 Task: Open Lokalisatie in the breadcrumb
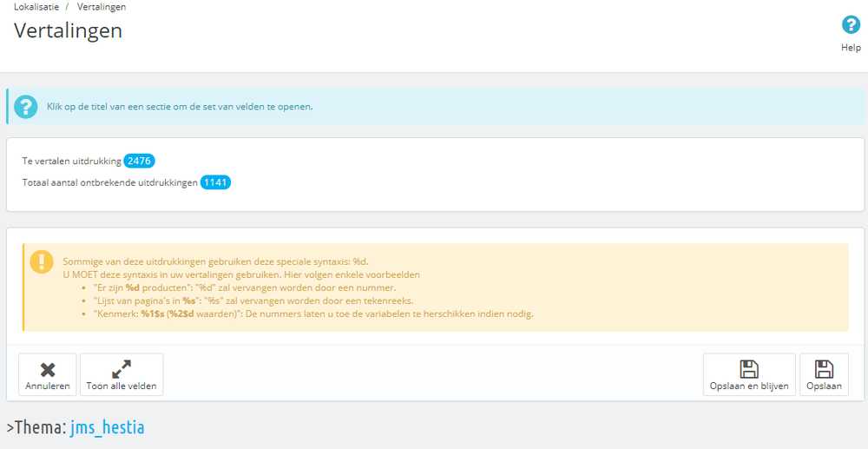[36, 7]
